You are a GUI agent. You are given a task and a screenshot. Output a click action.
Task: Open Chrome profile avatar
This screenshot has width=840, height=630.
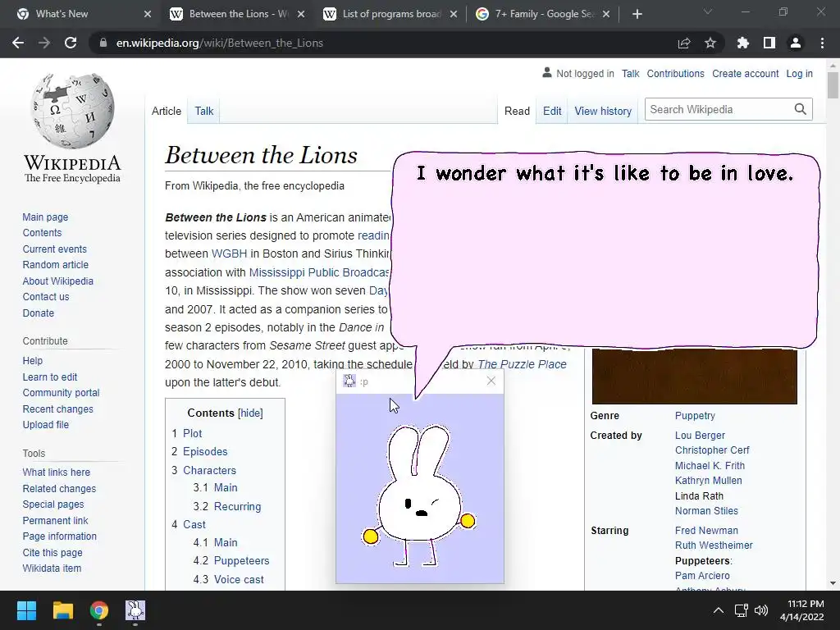coord(796,43)
